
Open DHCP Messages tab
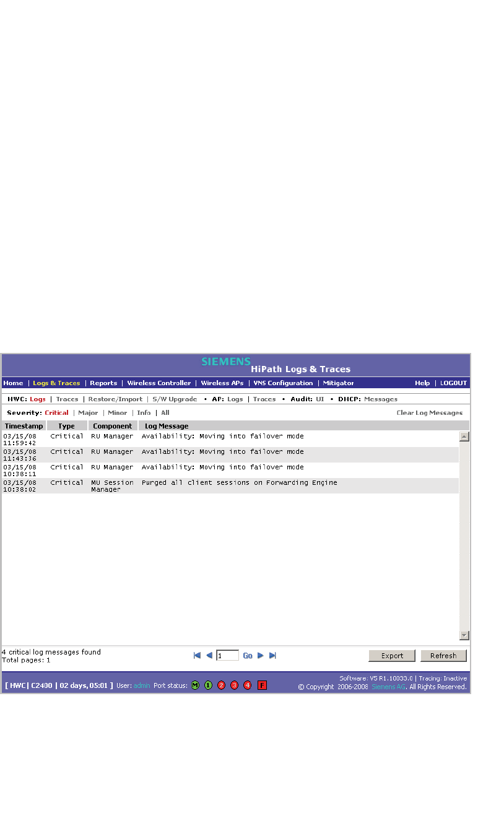coord(381,399)
